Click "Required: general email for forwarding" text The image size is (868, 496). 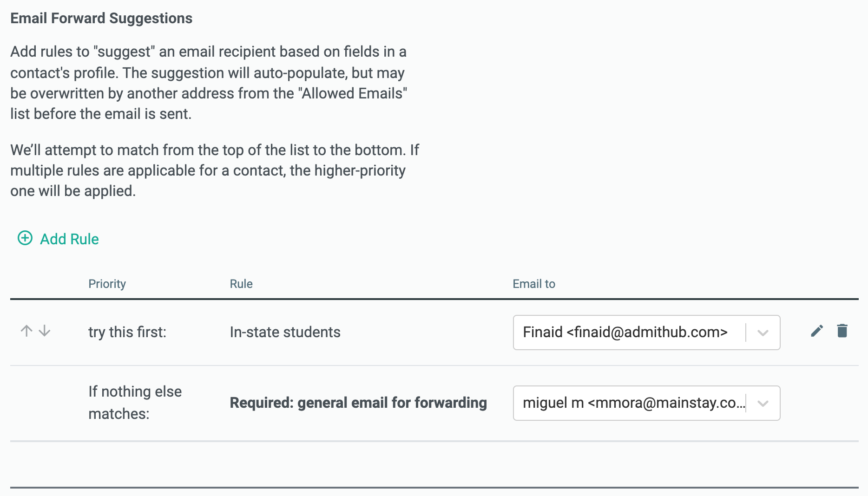click(358, 403)
